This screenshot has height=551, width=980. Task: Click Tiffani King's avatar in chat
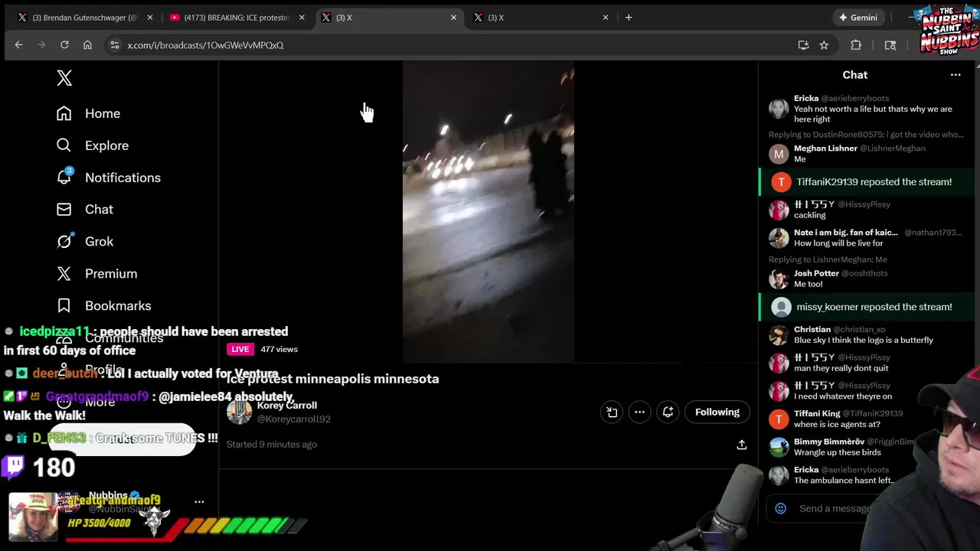[779, 419]
